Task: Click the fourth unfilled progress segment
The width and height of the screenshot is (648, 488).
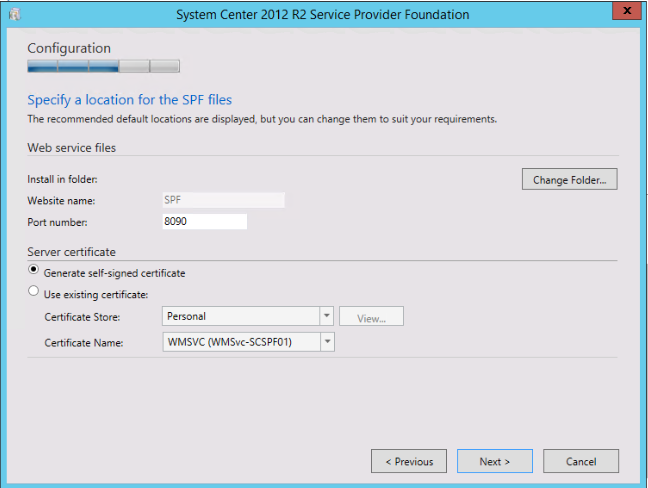Action: pos(134,67)
